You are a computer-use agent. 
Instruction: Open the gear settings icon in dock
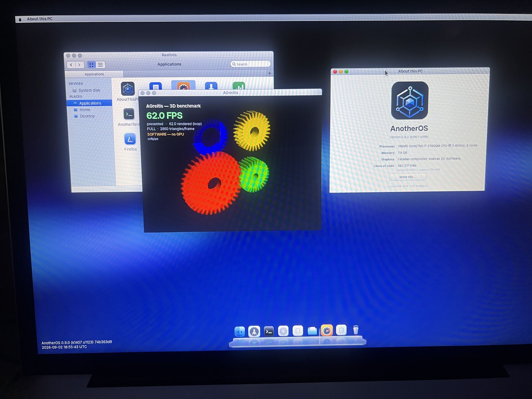tap(283, 331)
